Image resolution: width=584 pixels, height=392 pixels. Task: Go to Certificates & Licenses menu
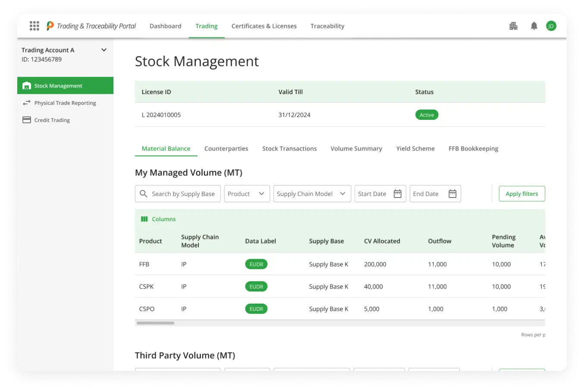click(264, 26)
